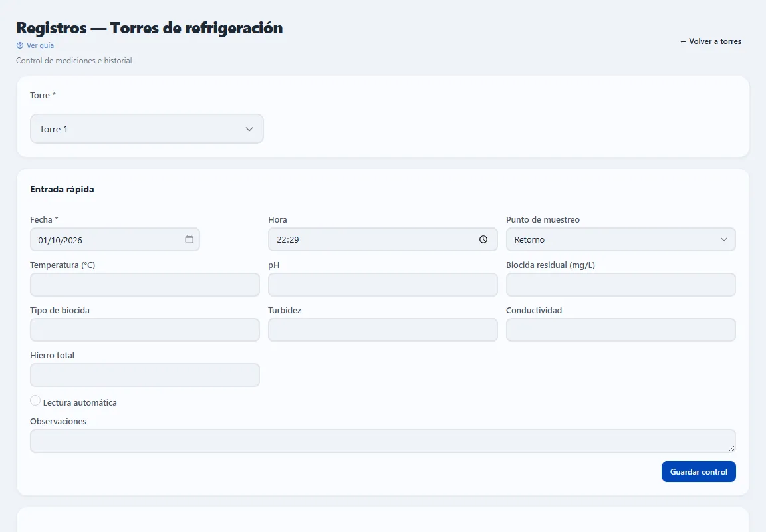The width and height of the screenshot is (766, 532).
Task: Open the clock icon in the Hora field
Action: 483,239
